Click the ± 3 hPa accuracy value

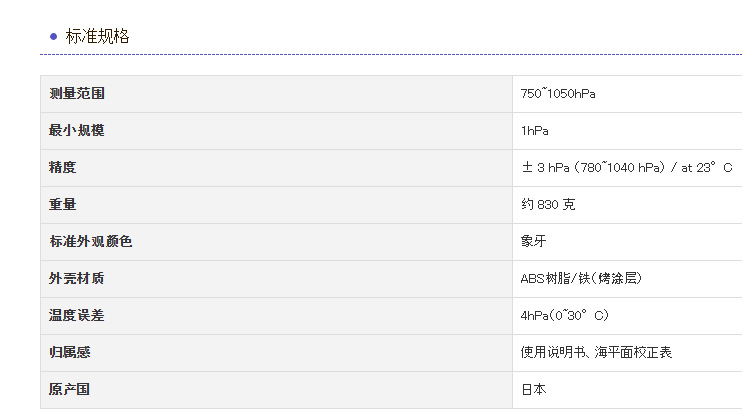pos(626,168)
